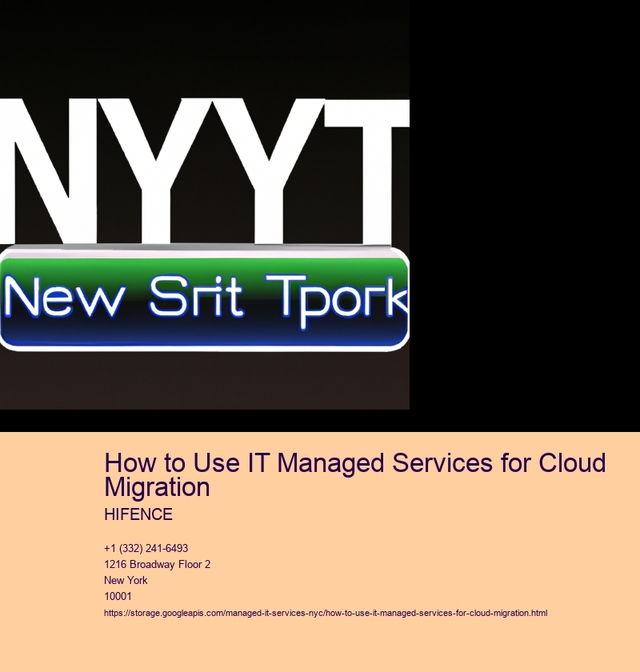The height and width of the screenshot is (672, 640).
Task: Click the large white NYYT logo image
Action: [205, 205]
